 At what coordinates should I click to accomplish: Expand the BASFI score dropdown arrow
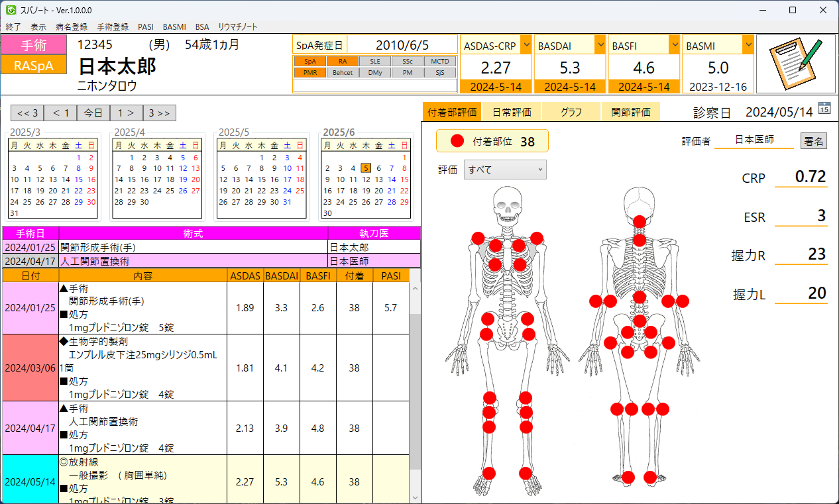point(674,45)
